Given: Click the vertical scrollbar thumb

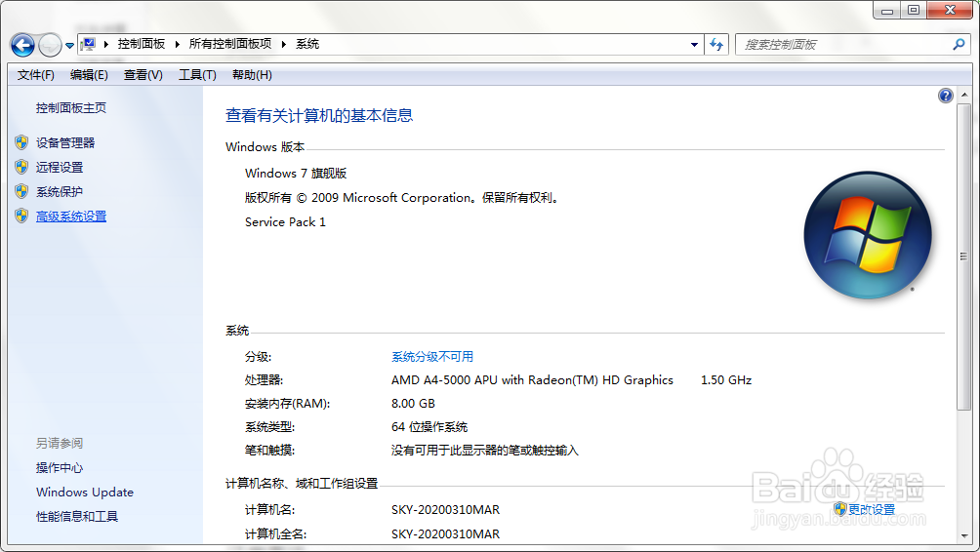Looking at the screenshot, I should (x=963, y=256).
